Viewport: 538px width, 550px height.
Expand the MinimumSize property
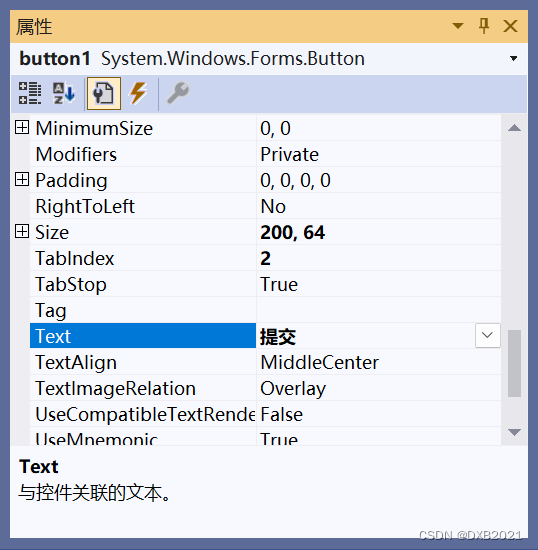tap(22, 127)
